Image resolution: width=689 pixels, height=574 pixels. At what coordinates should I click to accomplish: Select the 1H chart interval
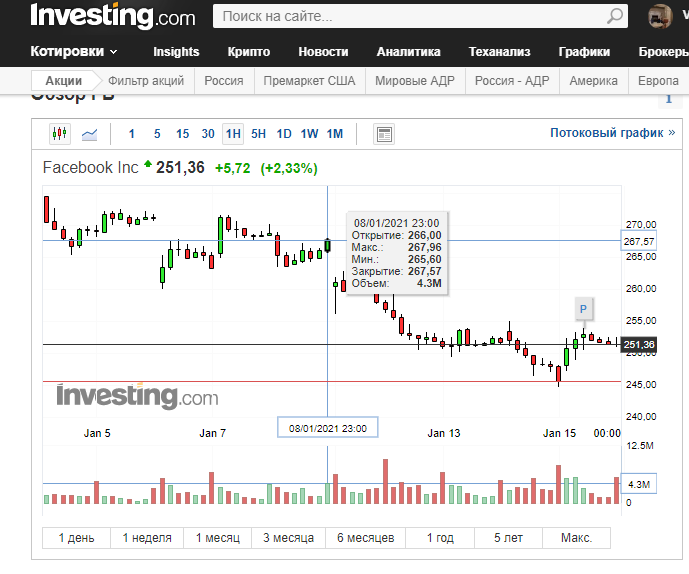coord(233,134)
